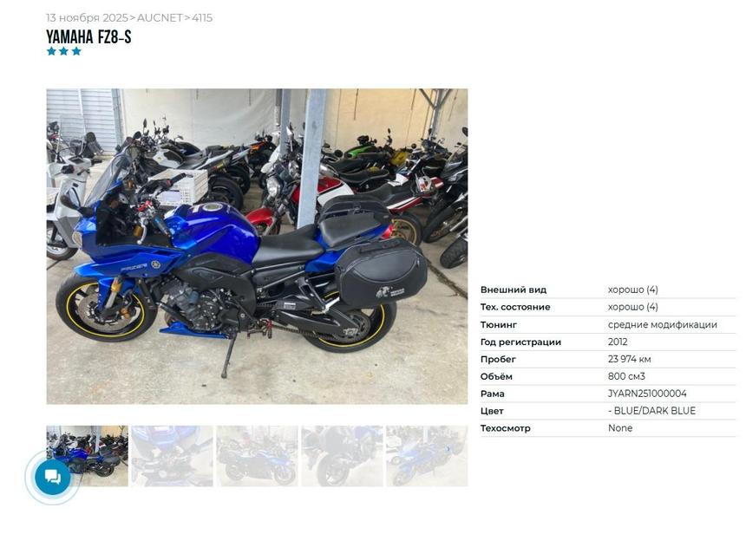Screen dimensions: 746x560
Task: Click the Год регистрации value 2012
Action: pyautogui.click(x=618, y=342)
